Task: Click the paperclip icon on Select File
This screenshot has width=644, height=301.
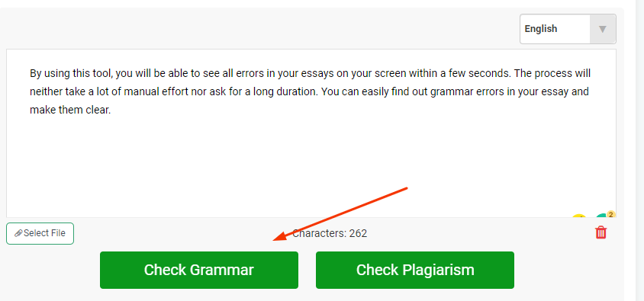Action: point(18,233)
